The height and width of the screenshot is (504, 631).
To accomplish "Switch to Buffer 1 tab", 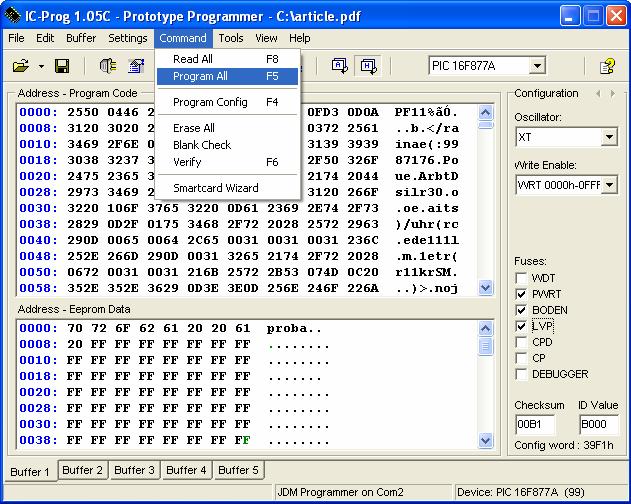I will [x=30, y=471].
